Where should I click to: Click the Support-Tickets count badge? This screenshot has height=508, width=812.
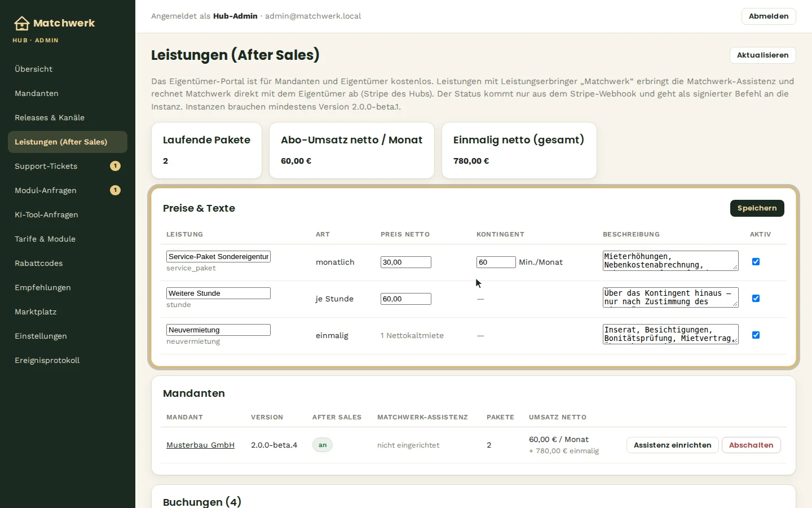click(115, 166)
